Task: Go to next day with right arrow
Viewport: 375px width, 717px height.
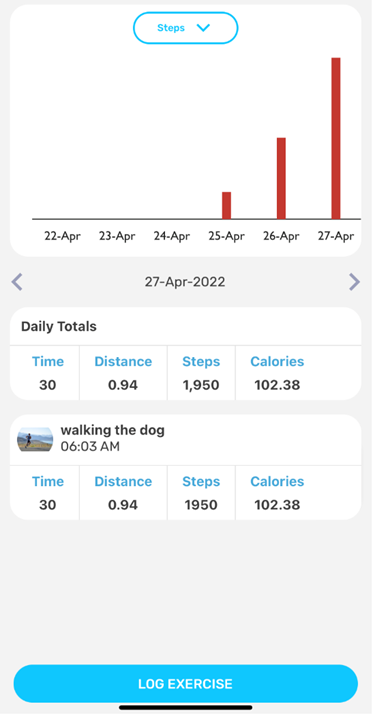Action: click(354, 282)
